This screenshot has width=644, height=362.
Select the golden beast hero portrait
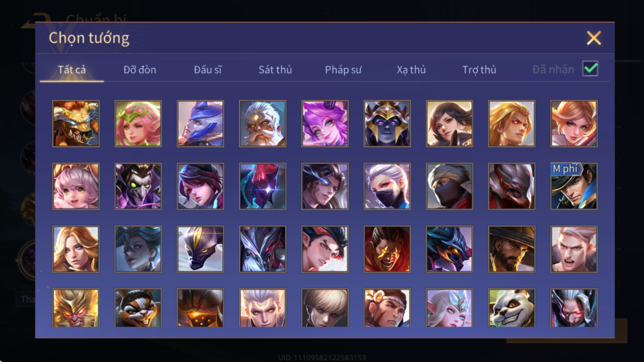pyautogui.click(x=76, y=124)
